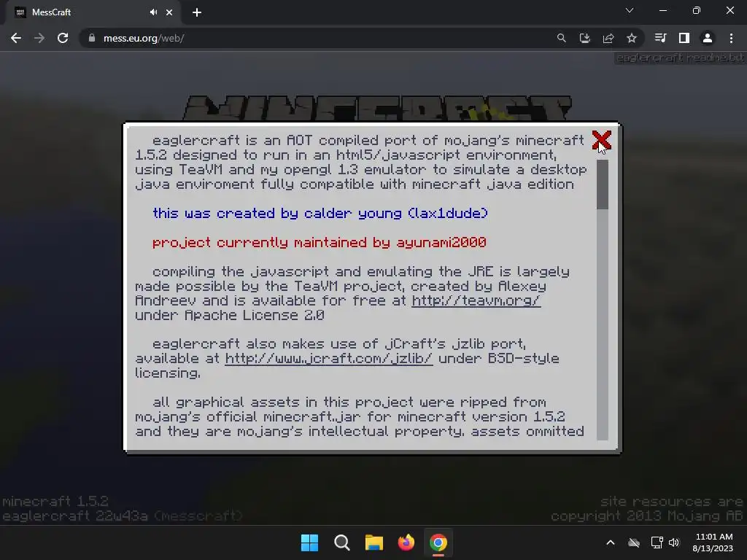Click the red 'project currently maintained by ayunami2000' line

pos(320,242)
